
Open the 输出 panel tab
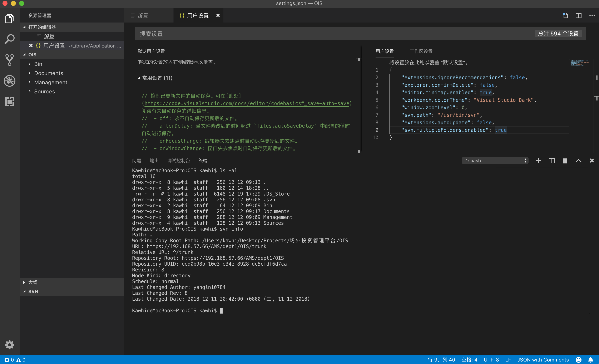[154, 161]
